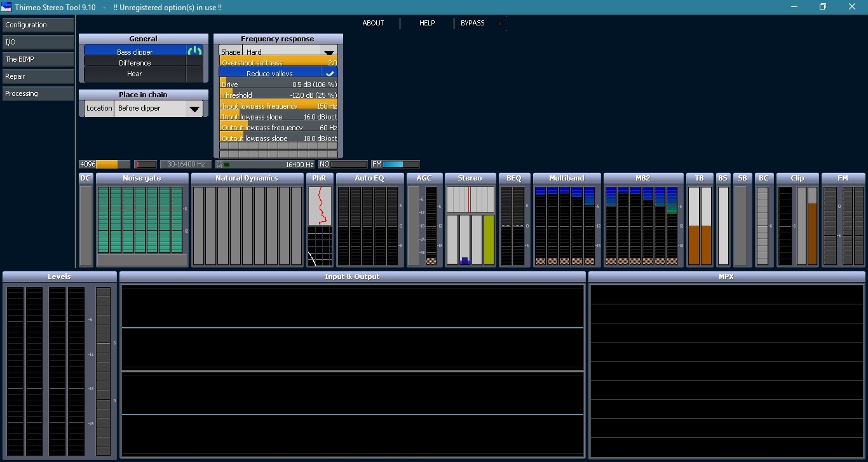868x462 pixels.
Task: Click the General panel header
Action: [x=144, y=39]
